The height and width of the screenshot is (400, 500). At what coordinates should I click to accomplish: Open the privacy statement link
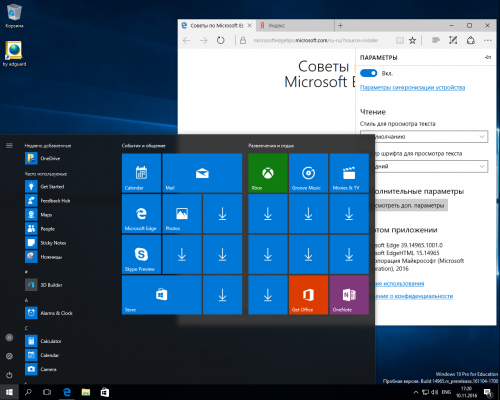pyautogui.click(x=413, y=296)
